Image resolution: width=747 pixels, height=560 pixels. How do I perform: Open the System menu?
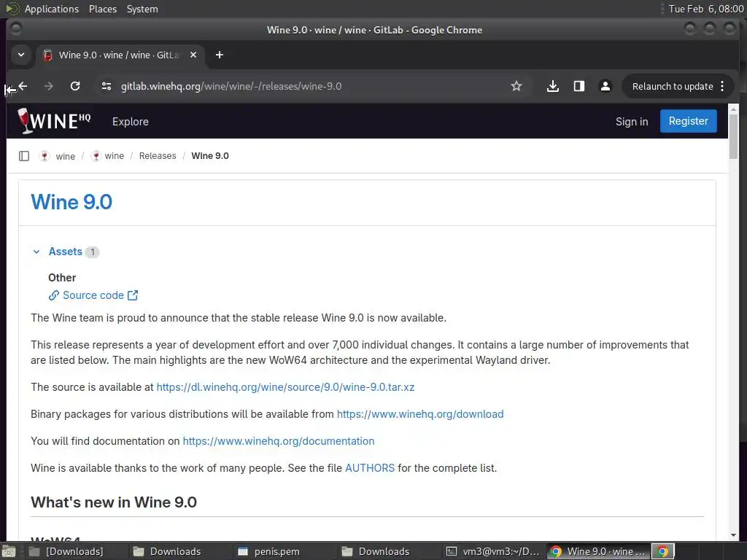(x=142, y=9)
